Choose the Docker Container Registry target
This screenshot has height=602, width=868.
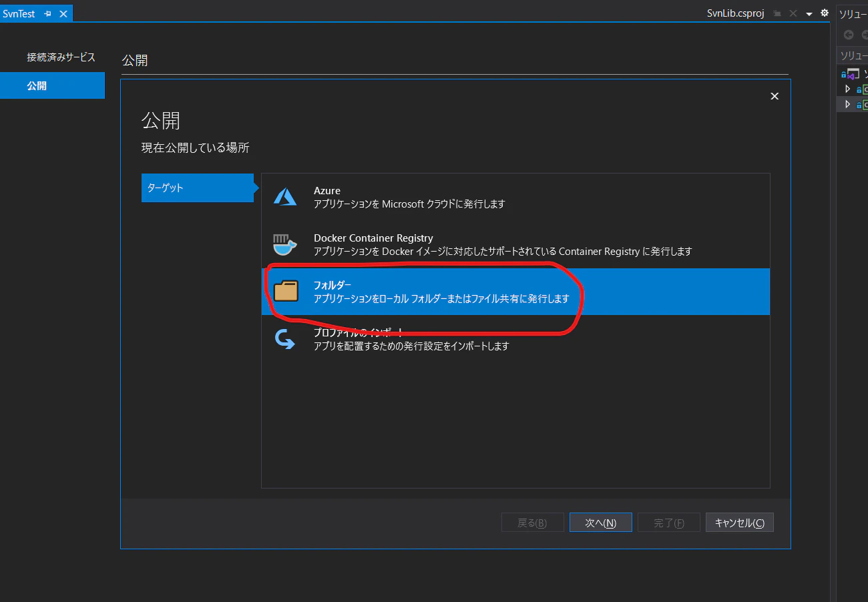[x=515, y=245]
